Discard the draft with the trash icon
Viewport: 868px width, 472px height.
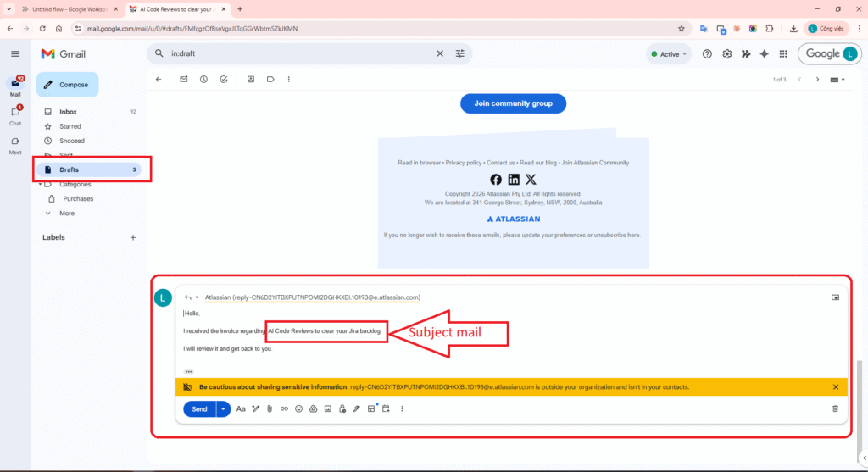tap(835, 408)
